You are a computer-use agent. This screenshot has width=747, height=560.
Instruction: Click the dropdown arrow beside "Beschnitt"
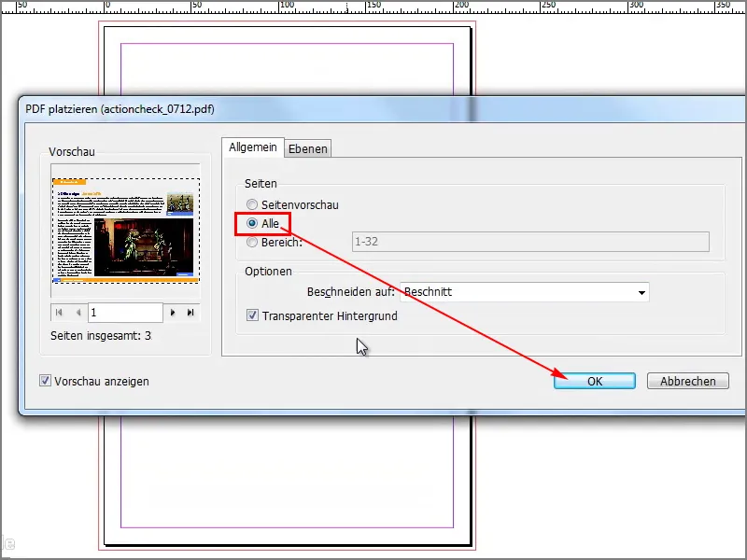point(641,292)
